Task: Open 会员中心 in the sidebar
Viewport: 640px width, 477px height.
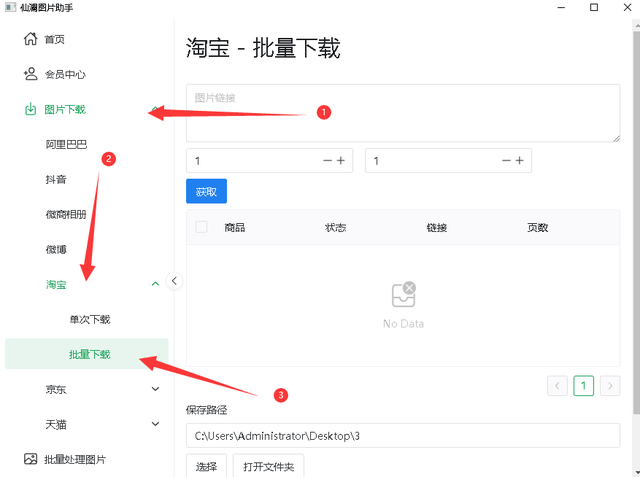Action: pos(65,74)
